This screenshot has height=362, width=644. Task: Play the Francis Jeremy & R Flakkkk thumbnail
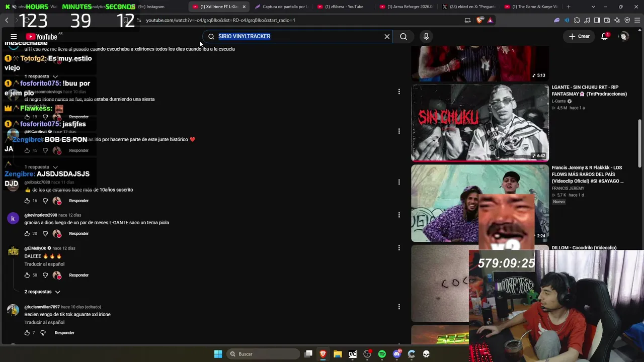pos(480,203)
